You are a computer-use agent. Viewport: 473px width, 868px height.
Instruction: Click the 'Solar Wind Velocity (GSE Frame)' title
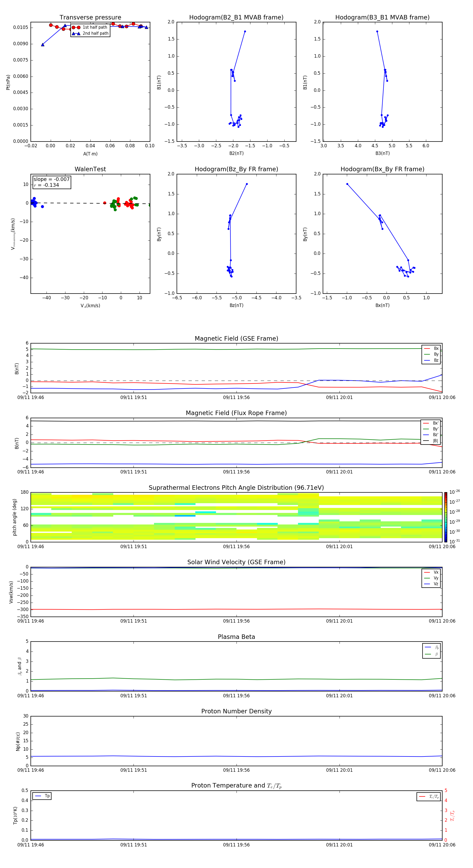click(x=236, y=562)
